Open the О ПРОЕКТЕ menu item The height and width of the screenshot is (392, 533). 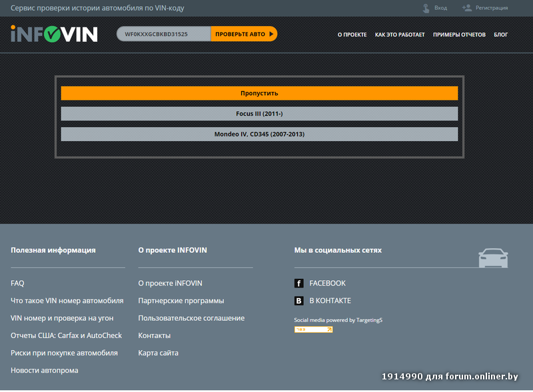(352, 35)
